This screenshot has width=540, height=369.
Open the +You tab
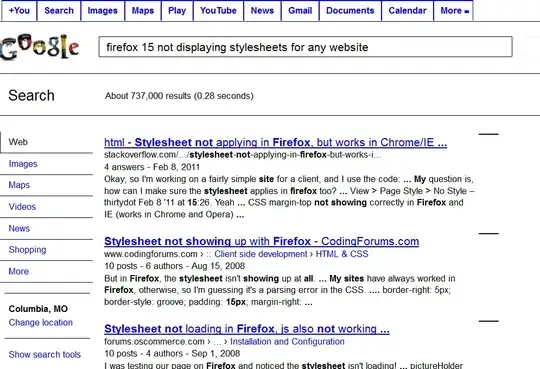pos(19,11)
